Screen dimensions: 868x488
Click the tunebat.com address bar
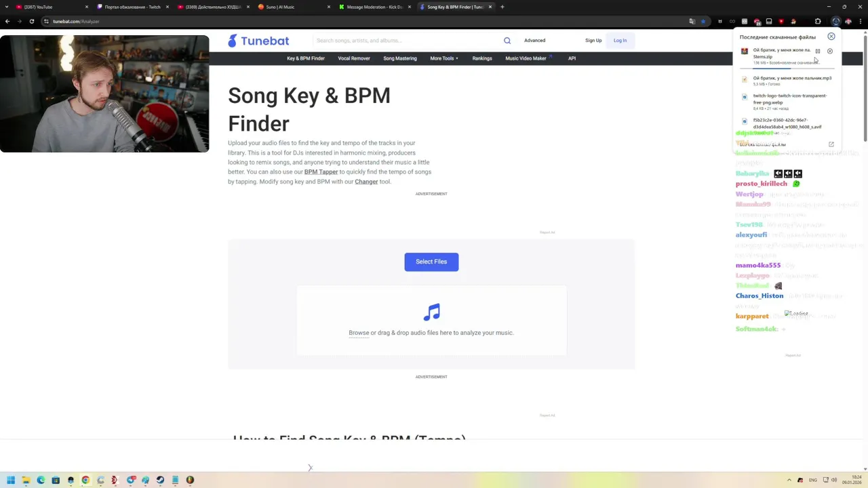tap(366, 21)
